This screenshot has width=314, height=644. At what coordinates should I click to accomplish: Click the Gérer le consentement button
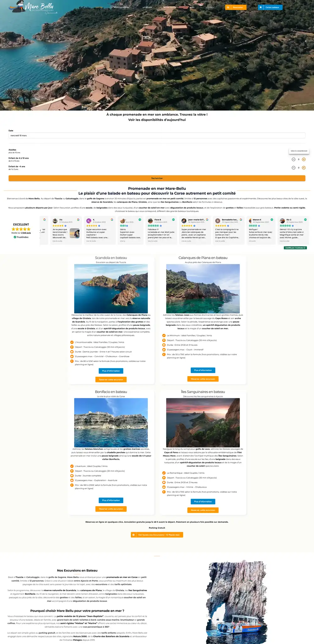(x=299, y=151)
